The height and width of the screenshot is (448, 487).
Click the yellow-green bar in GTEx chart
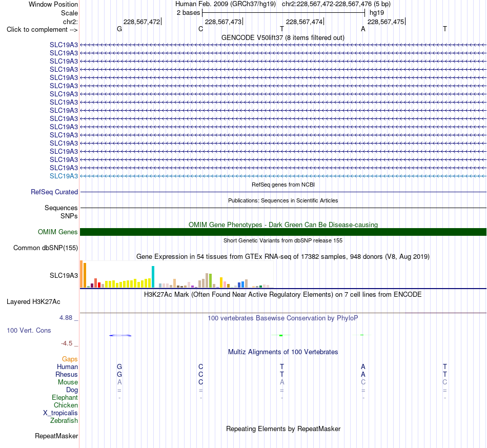tap(210, 281)
